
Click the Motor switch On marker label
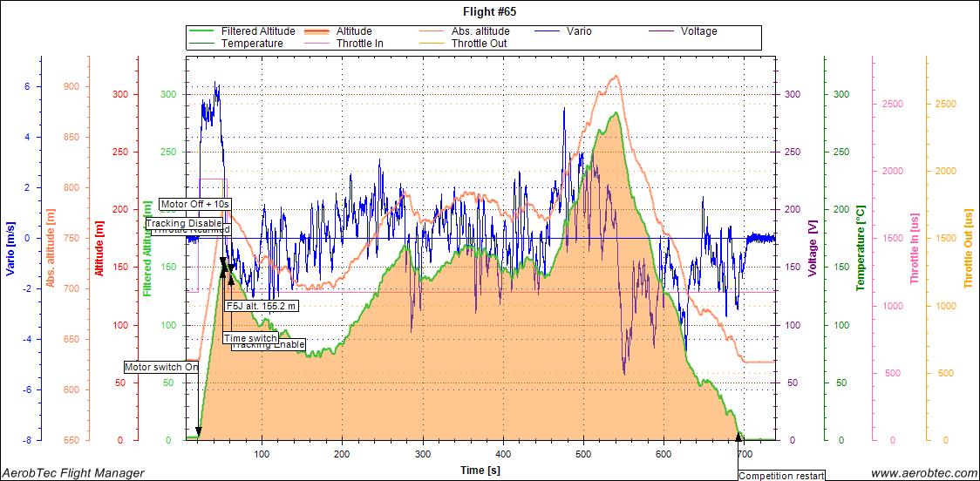pyautogui.click(x=161, y=368)
